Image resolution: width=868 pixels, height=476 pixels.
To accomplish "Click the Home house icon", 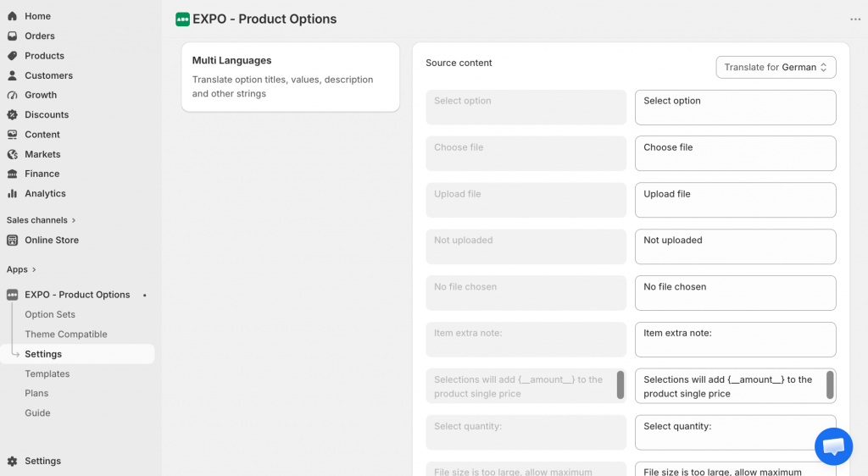I will pyautogui.click(x=12, y=16).
